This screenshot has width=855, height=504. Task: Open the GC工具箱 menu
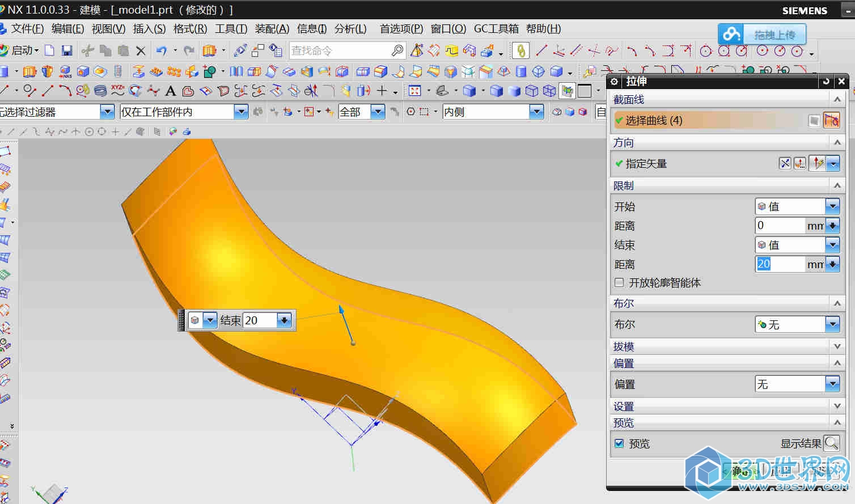click(496, 28)
